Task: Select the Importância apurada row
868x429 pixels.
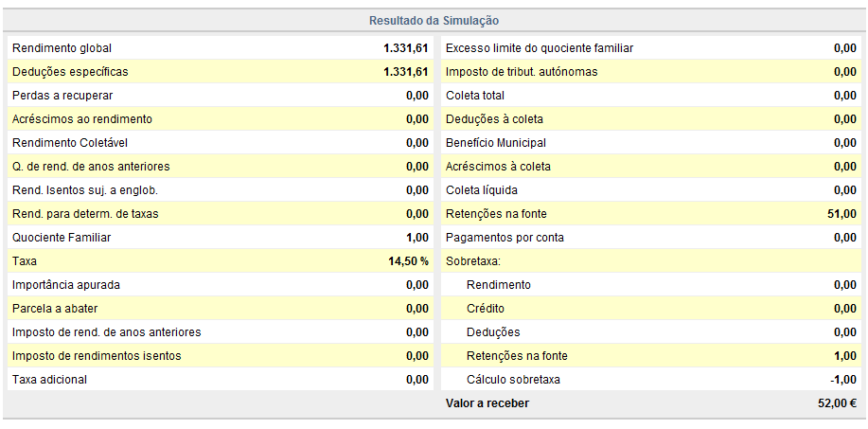Action: coord(221,285)
